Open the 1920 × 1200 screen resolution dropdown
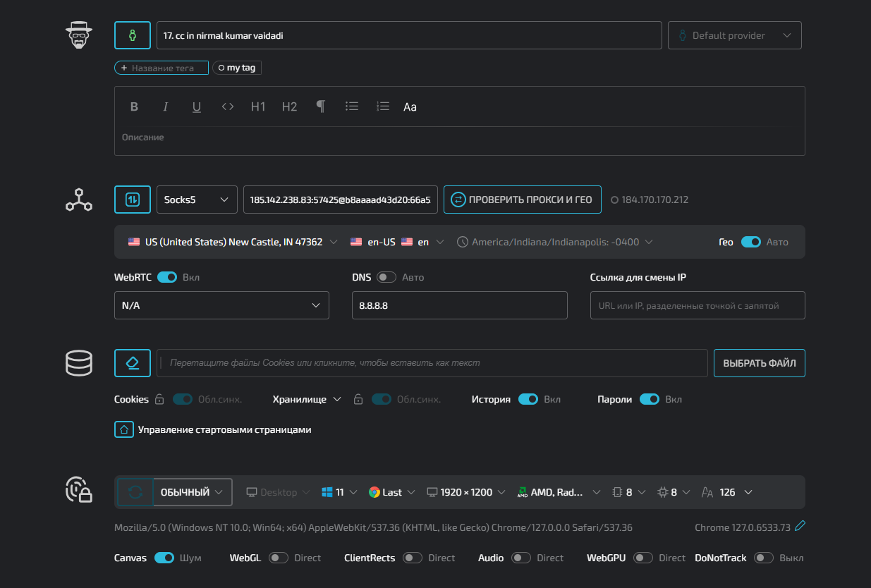Viewport: 871px width, 588px height. (466, 492)
